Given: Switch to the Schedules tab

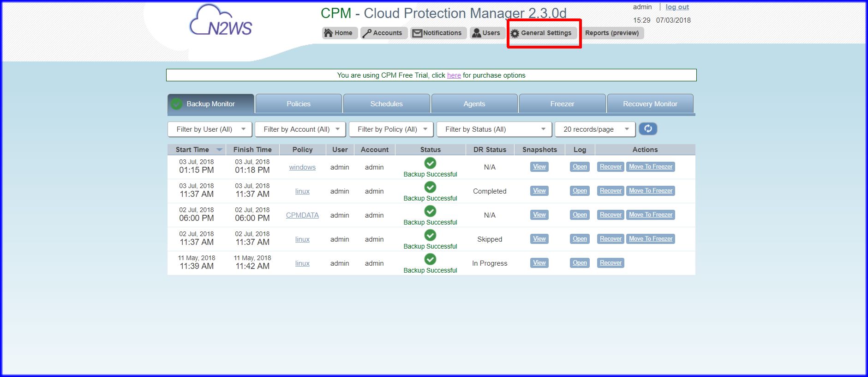Looking at the screenshot, I should tap(387, 104).
